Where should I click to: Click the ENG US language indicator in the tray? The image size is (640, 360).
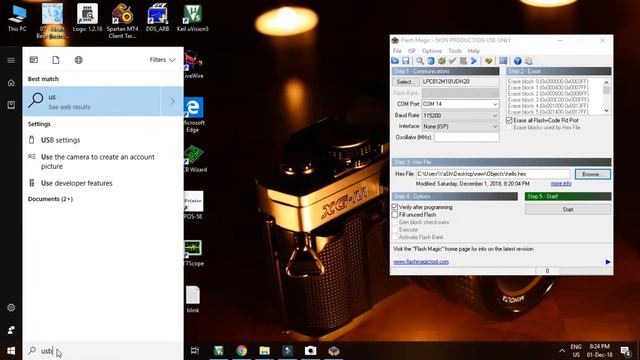576,351
